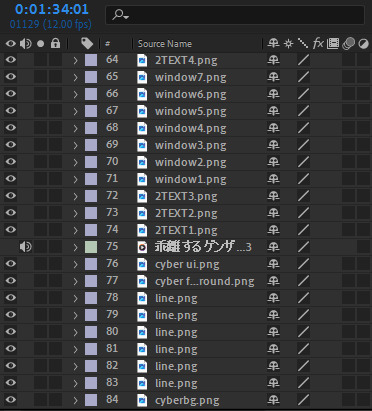The width and height of the screenshot is (372, 411).
Task: Hide the cyberbg.png layer
Action: coord(11,400)
